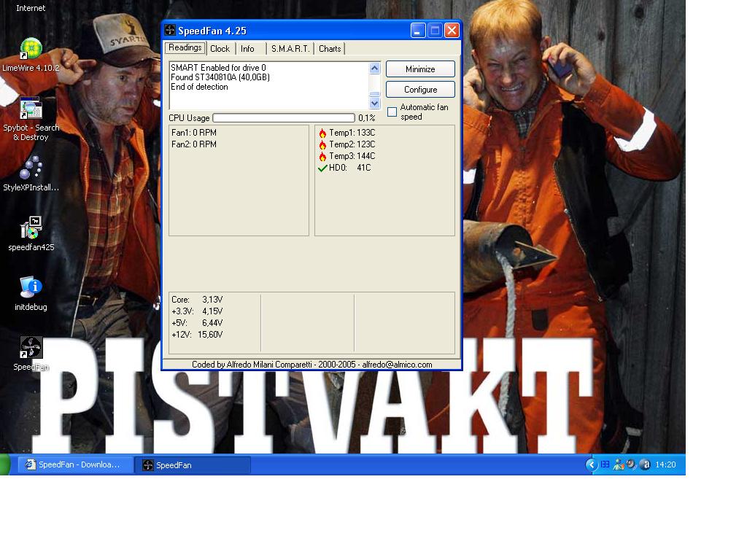Open the S.M.A.R.T. tab
Viewport: 747px width, 560px height.
click(290, 49)
